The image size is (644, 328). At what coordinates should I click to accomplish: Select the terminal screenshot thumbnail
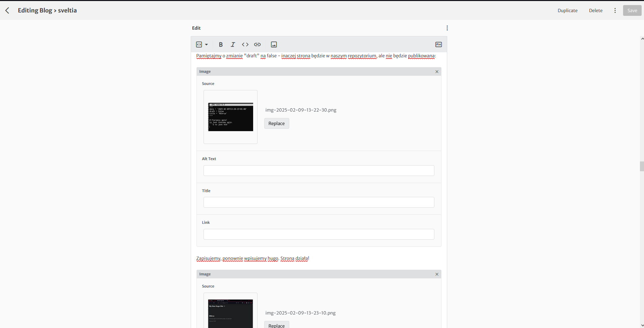pos(231,117)
